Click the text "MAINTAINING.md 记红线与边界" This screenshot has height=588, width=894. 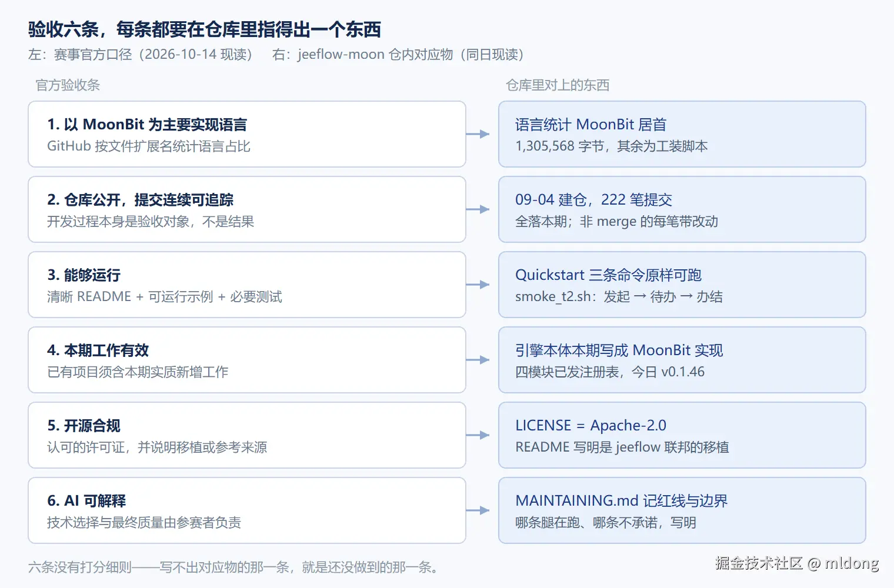[x=622, y=501]
